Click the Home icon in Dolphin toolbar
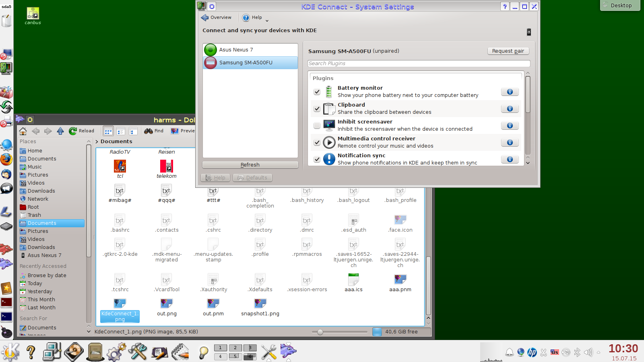This screenshot has width=644, height=362. click(x=23, y=131)
